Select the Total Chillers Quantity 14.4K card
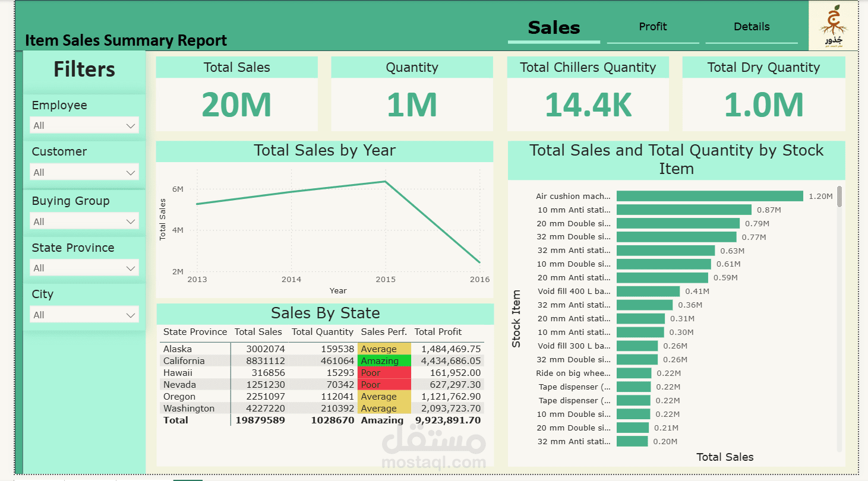Screen dimensions: 868x481 [588, 94]
